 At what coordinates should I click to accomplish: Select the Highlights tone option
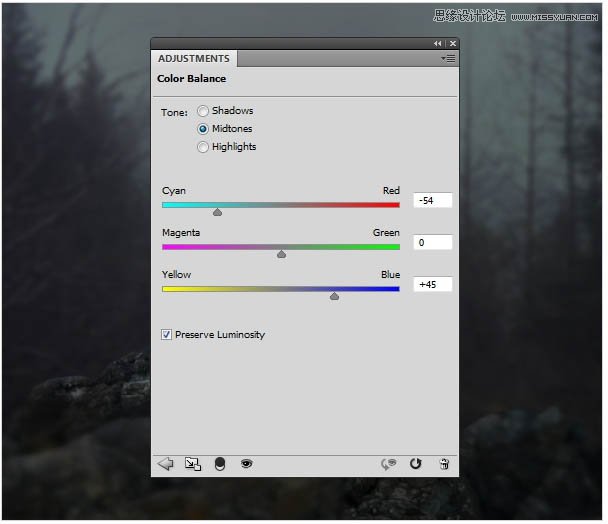click(203, 147)
